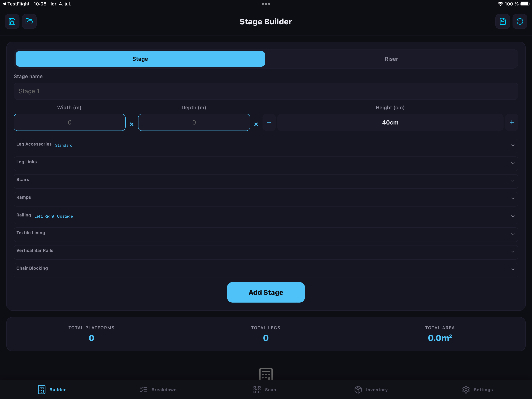The height and width of the screenshot is (399, 532).
Task: Click 'Left, Right, Upstage' railing text
Action: 54,216
